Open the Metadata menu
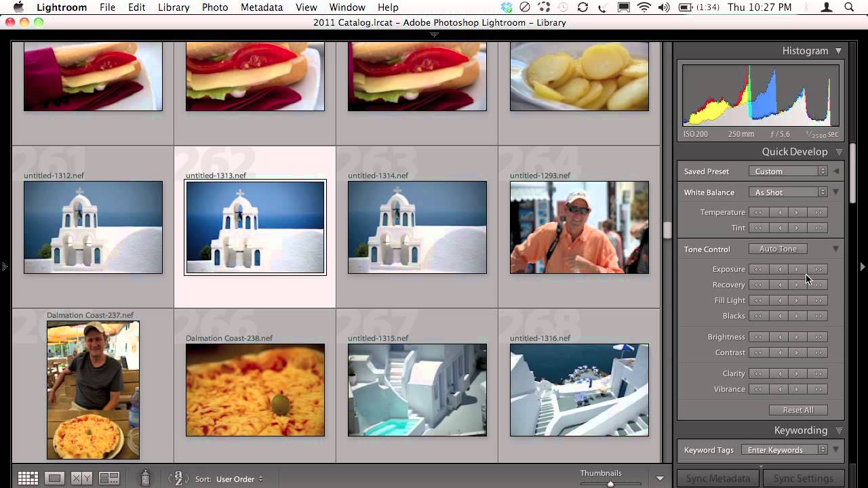The height and width of the screenshot is (488, 868). (x=262, y=7)
